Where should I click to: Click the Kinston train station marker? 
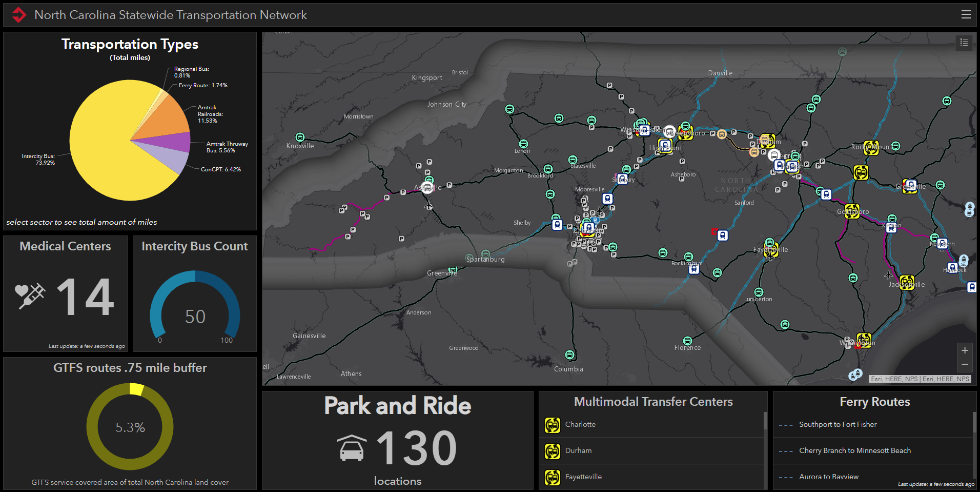pyautogui.click(x=891, y=227)
